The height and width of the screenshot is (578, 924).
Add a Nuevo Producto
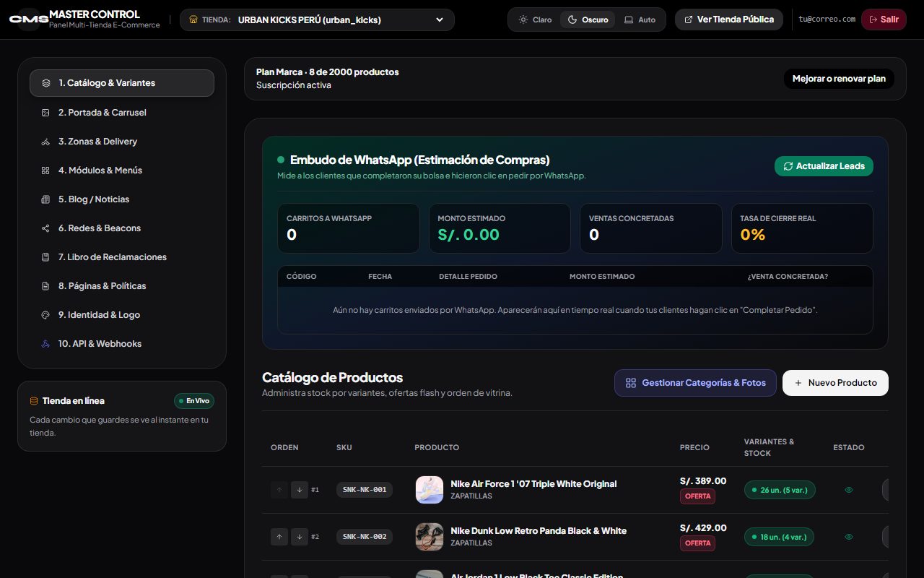(x=835, y=383)
